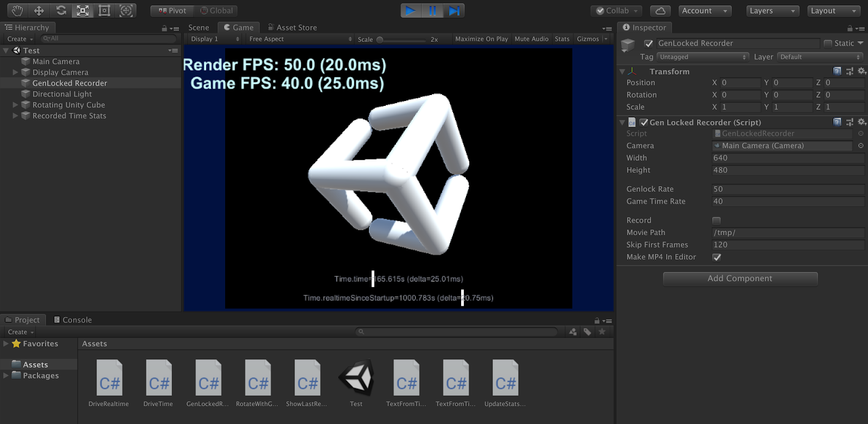868x424 pixels.
Task: Toggle Mute Audio
Action: (x=531, y=39)
